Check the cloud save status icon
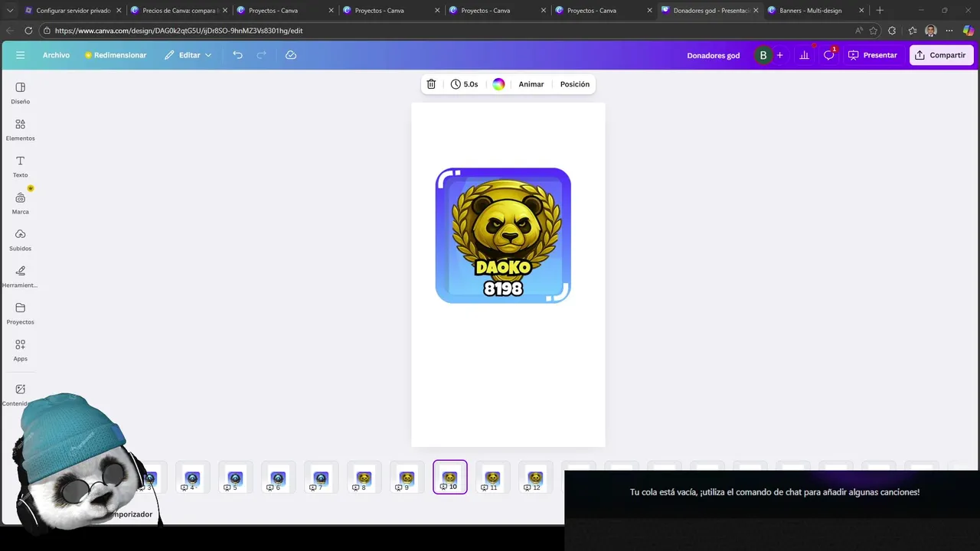The image size is (980, 551). coord(291,55)
